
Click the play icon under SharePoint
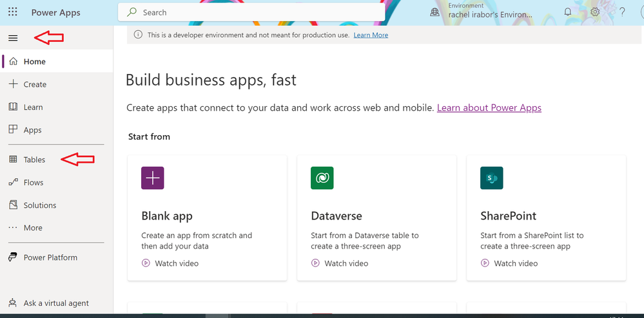tap(485, 263)
